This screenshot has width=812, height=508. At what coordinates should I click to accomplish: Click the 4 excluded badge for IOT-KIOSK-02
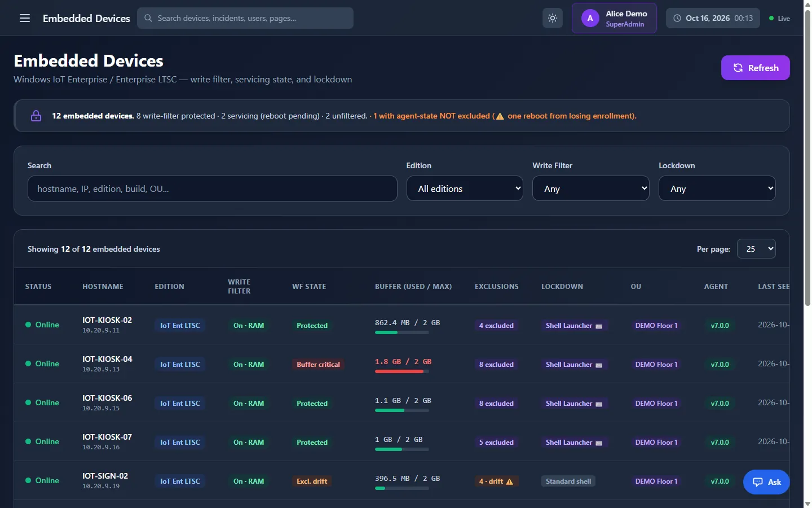(496, 326)
